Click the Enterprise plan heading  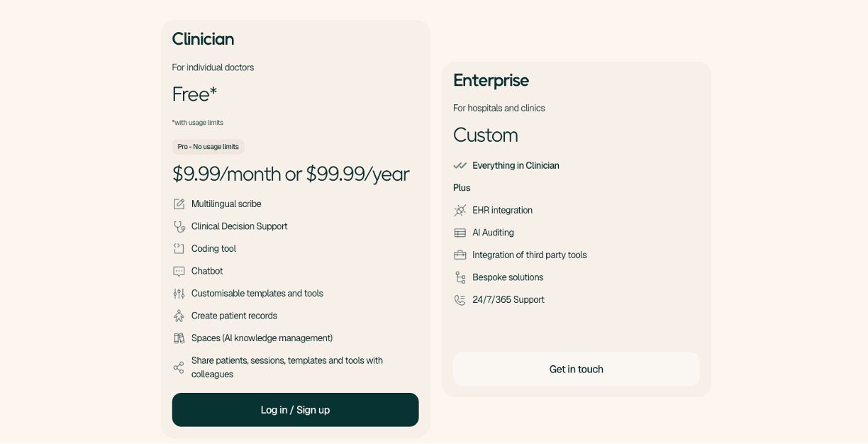pos(491,80)
